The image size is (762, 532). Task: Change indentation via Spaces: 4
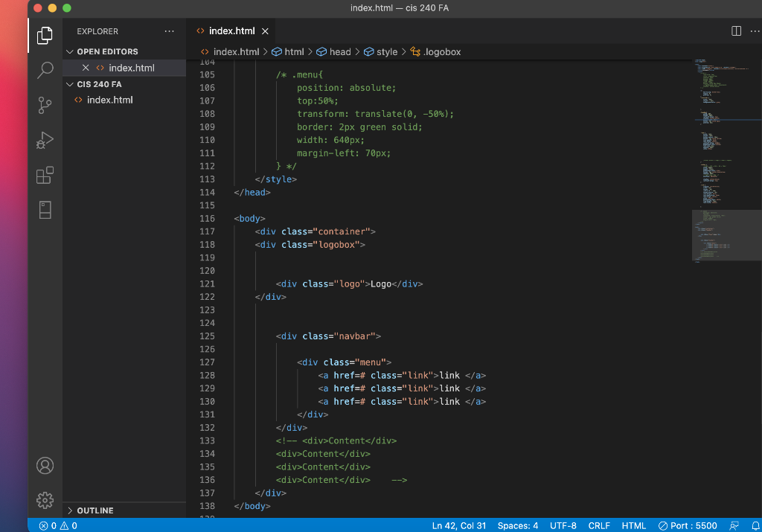coord(518,526)
